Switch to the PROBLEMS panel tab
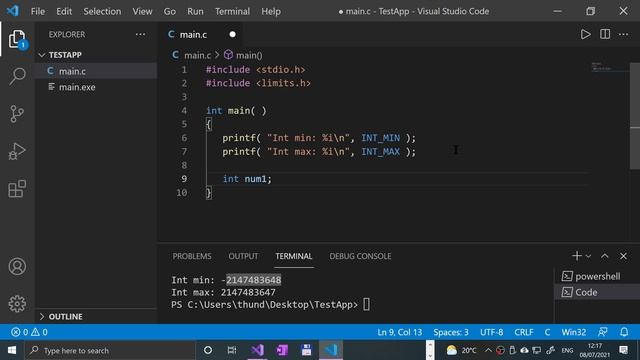 click(x=192, y=256)
